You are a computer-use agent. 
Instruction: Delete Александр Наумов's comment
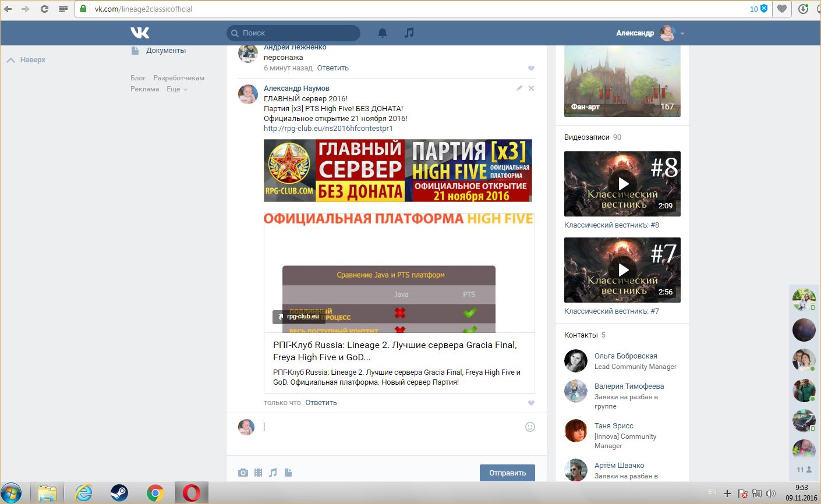(x=531, y=88)
